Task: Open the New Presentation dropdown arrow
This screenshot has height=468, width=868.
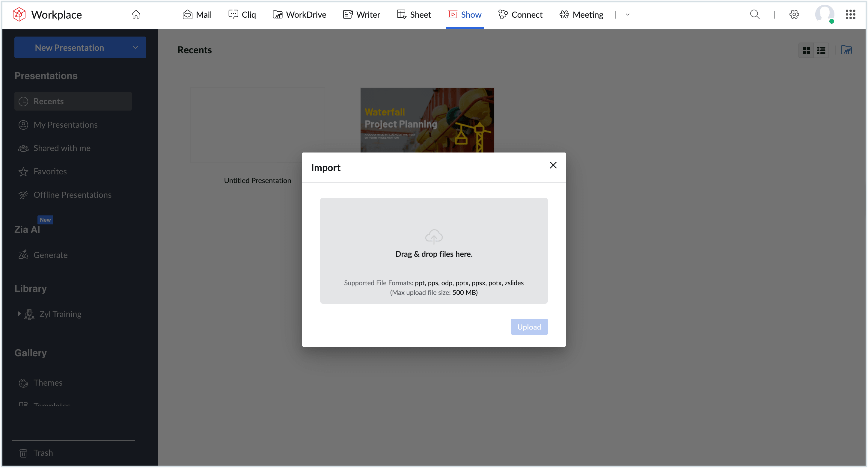Action: click(135, 47)
